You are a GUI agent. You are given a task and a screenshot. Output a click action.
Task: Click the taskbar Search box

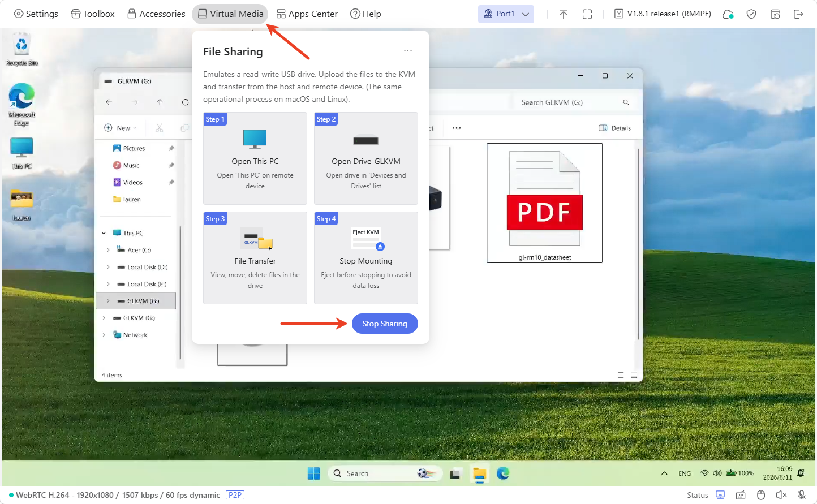pos(385,473)
